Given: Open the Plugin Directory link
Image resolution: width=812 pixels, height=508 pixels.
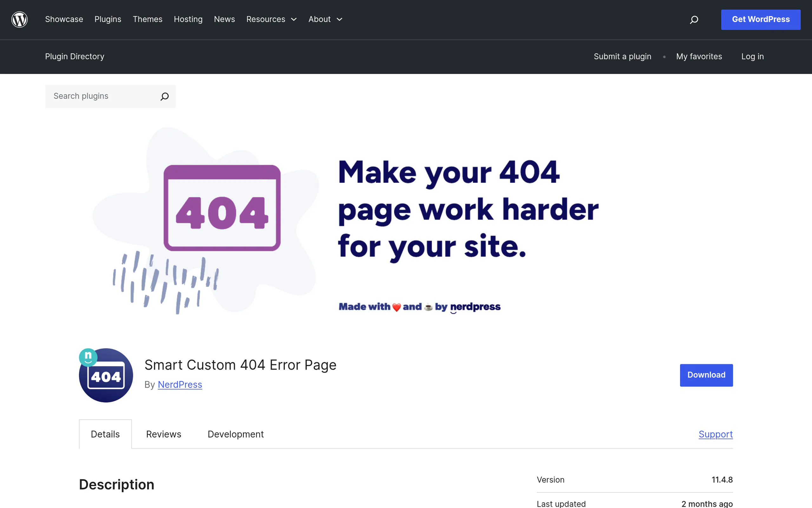Looking at the screenshot, I should tap(75, 57).
